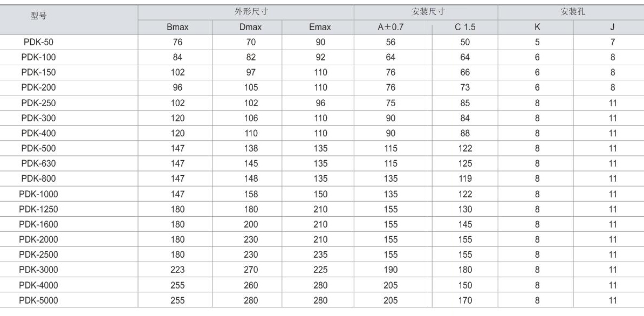
Task: Click the Bmax column header
Action: tap(177, 27)
